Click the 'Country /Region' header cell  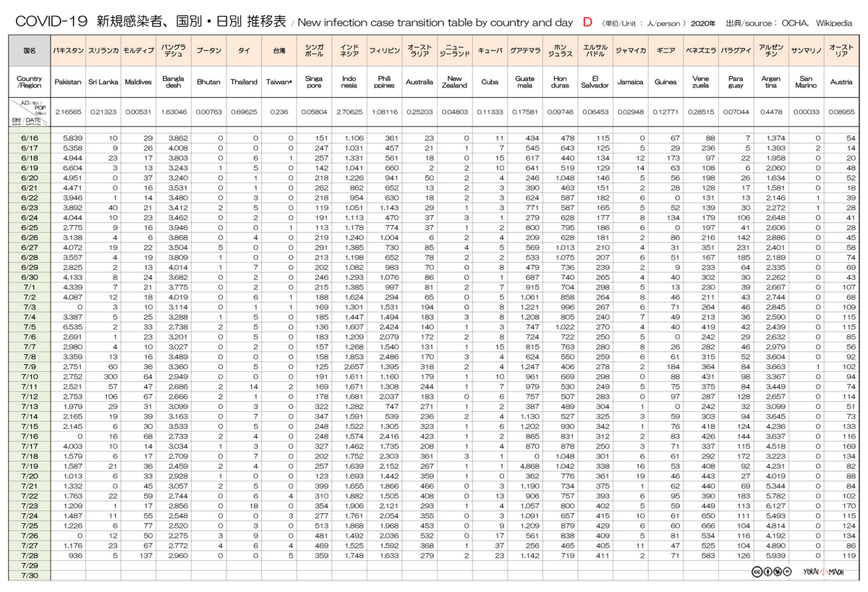point(30,82)
